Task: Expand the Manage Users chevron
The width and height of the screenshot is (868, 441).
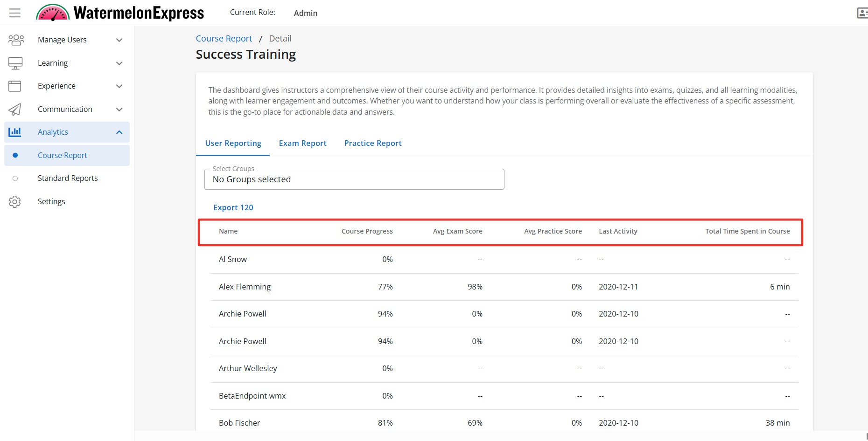Action: pyautogui.click(x=119, y=40)
